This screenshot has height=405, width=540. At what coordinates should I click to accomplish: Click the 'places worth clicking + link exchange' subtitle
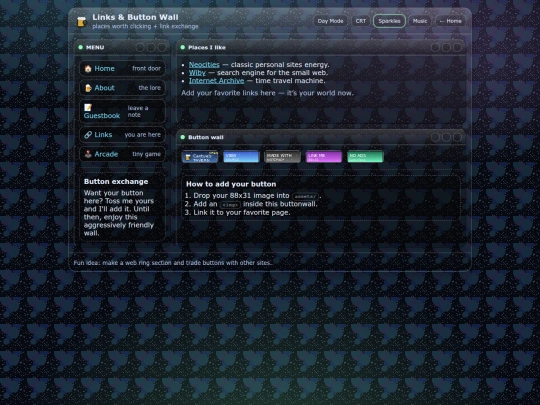145,26
